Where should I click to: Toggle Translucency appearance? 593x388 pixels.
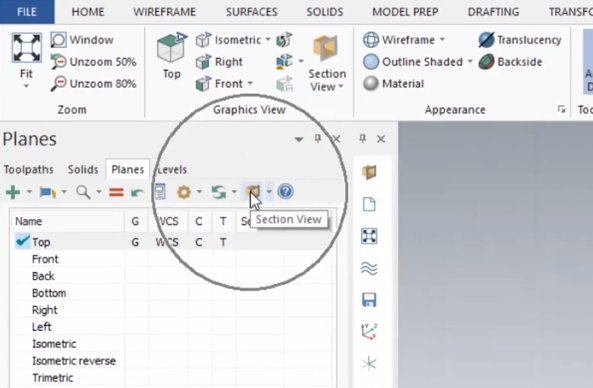(520, 40)
